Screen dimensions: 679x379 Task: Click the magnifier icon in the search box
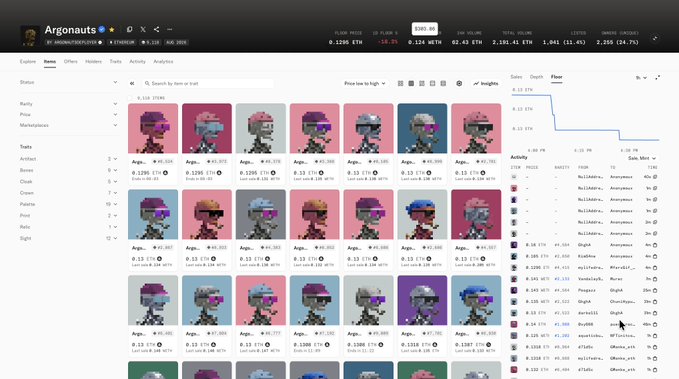click(x=147, y=83)
